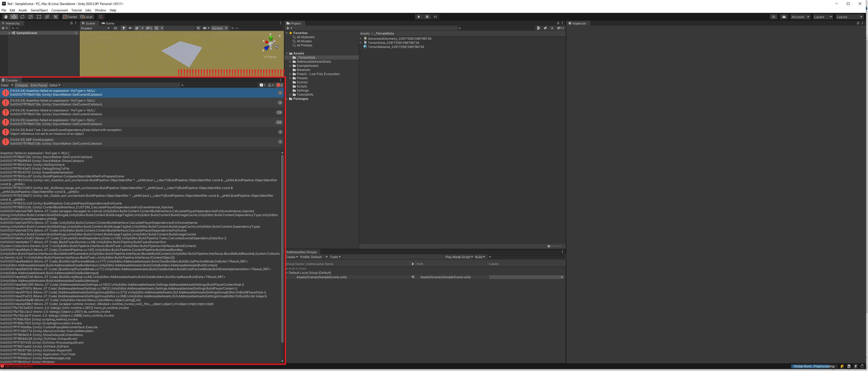Select the Rotate tool
868x371 pixels.
tap(22, 17)
